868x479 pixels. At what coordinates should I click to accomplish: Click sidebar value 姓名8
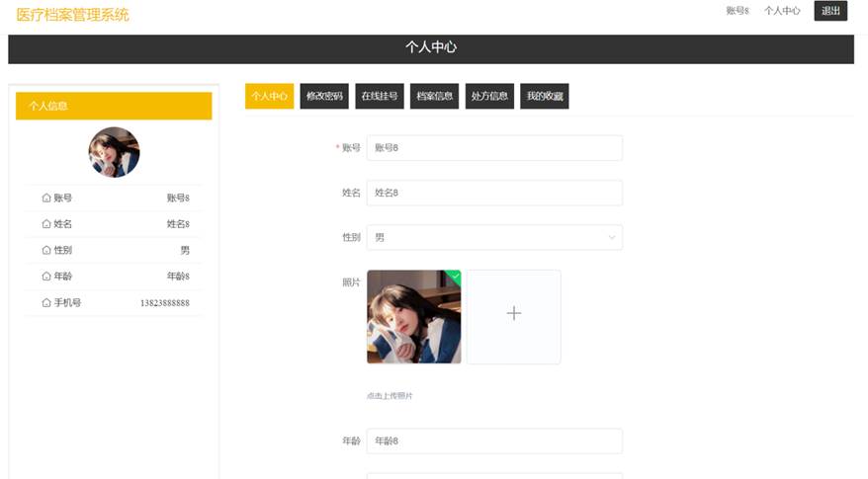point(178,224)
